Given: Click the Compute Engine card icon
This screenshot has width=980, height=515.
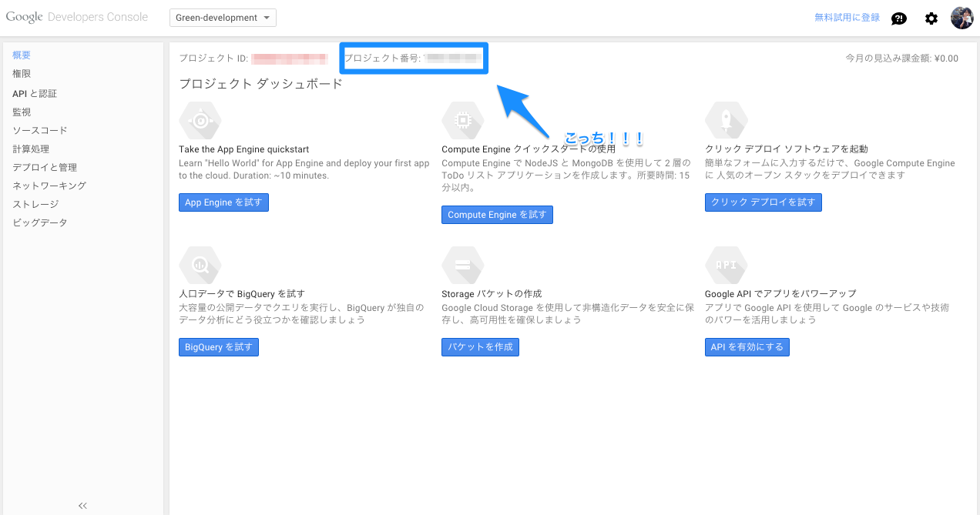Looking at the screenshot, I should coord(462,120).
